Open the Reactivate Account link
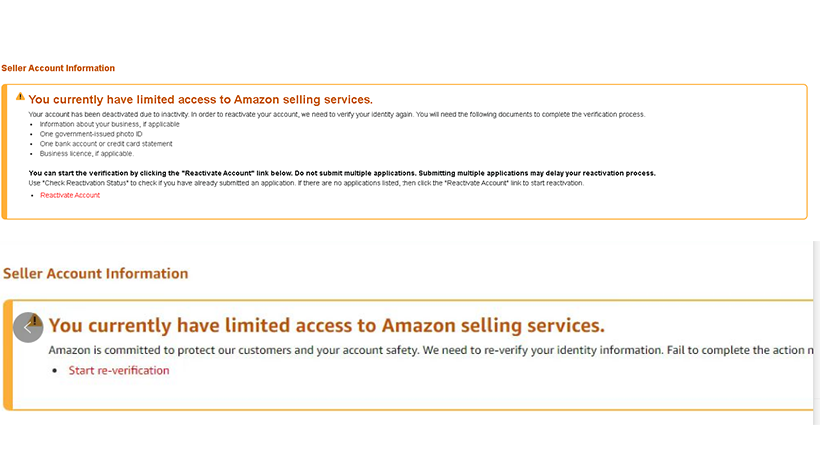The height and width of the screenshot is (462, 820). pos(70,195)
